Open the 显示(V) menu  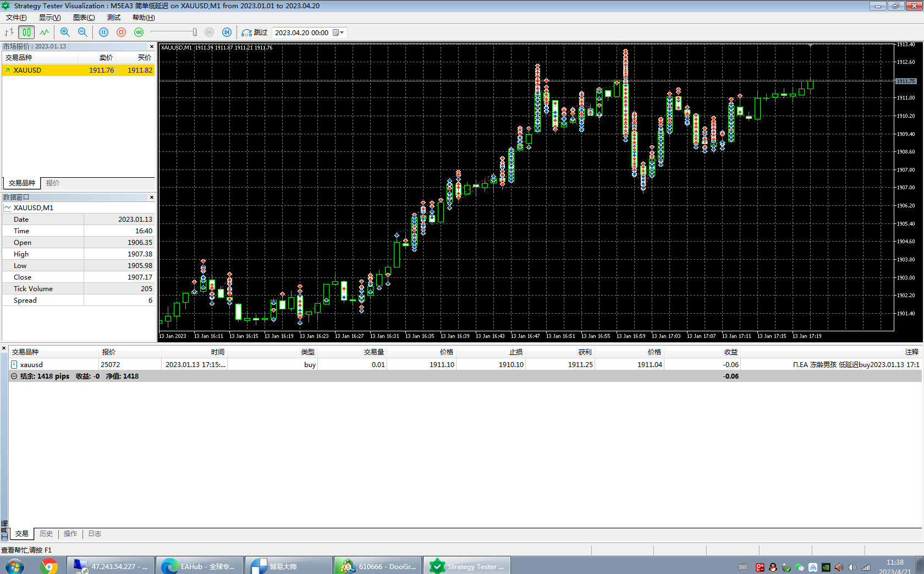coord(50,18)
